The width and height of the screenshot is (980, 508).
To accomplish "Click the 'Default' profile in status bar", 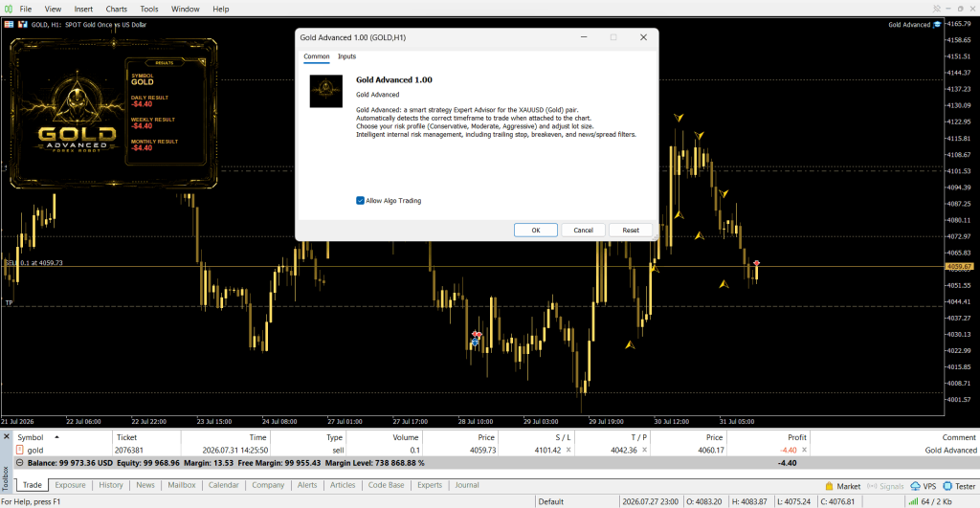I will coord(550,501).
